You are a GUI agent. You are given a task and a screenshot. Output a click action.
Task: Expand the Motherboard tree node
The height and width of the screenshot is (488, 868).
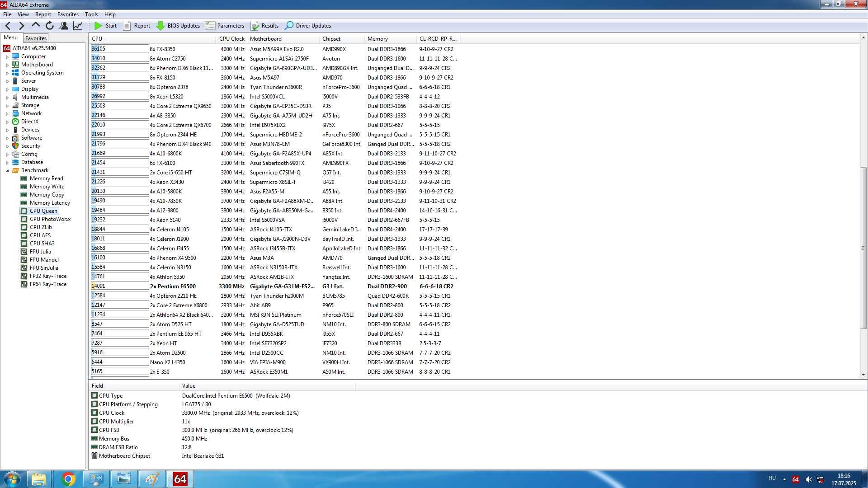(x=7, y=65)
